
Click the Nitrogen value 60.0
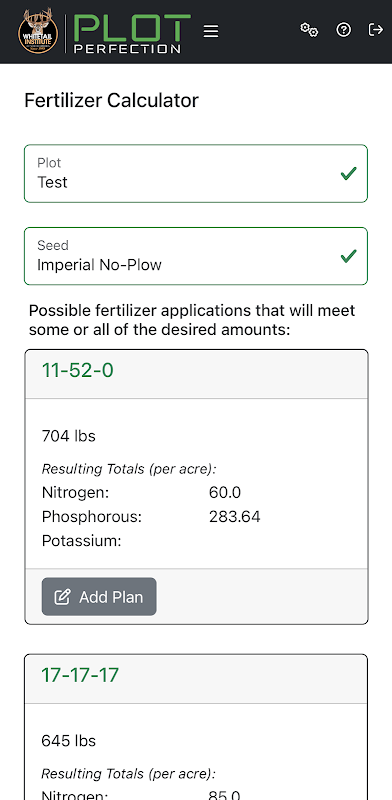click(x=225, y=493)
